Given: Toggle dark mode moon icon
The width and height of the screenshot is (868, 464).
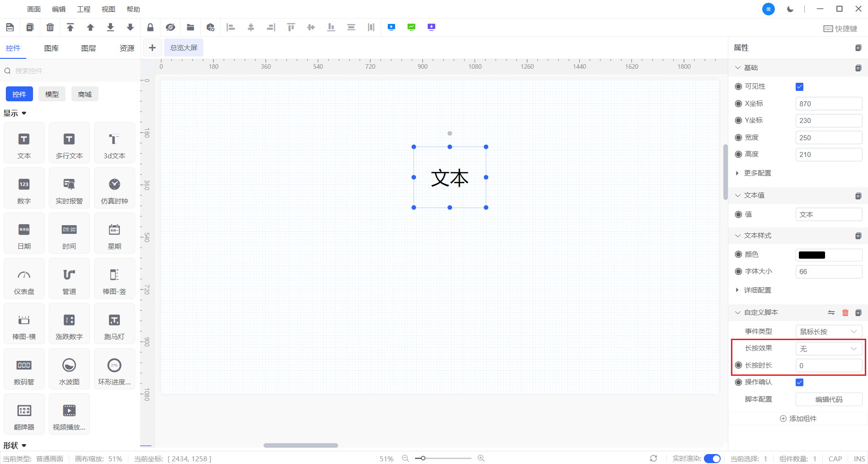Looking at the screenshot, I should coord(790,9).
